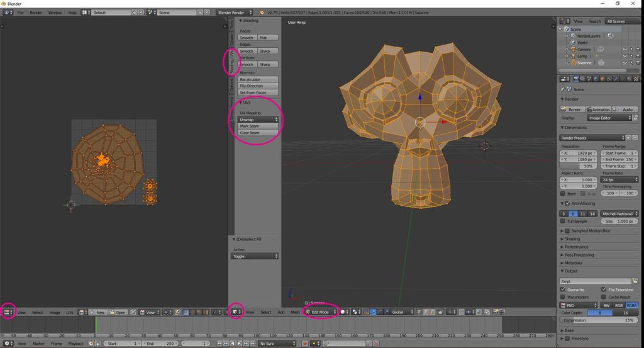Toggle limit selection to visible icon

440,312
